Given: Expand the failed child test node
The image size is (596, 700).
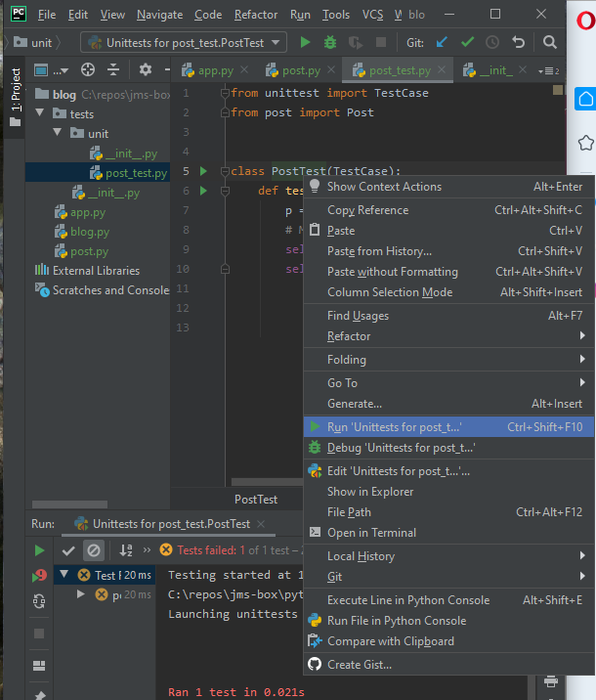Looking at the screenshot, I should click(x=81, y=594).
